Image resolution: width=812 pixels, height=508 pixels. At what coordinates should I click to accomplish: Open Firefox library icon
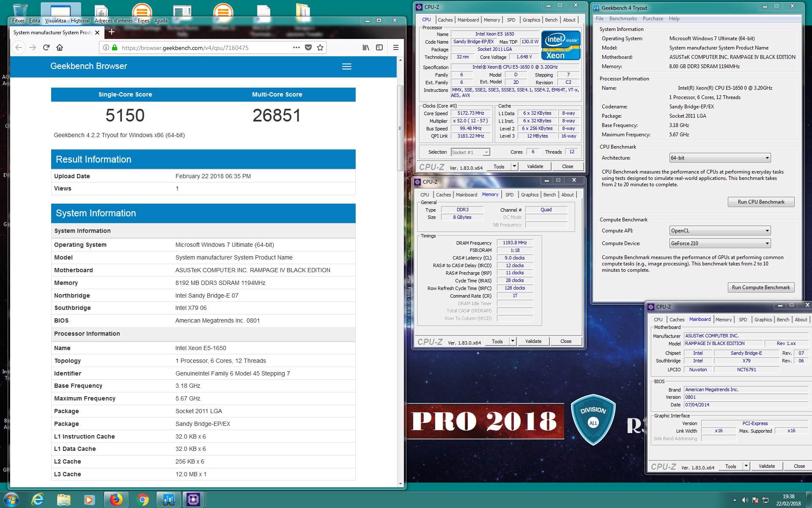366,47
